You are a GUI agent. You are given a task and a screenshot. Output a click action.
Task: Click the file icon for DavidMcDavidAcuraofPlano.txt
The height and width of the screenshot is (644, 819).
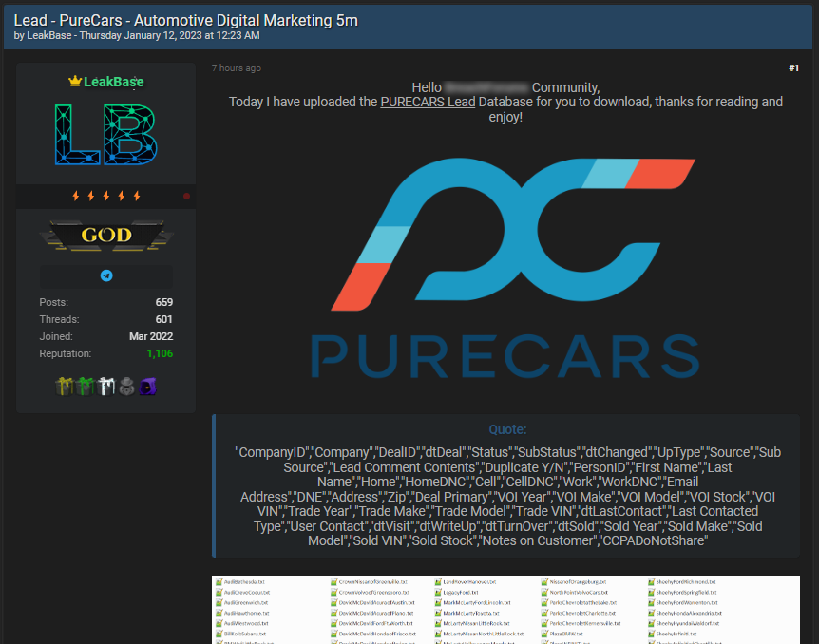[x=334, y=613]
